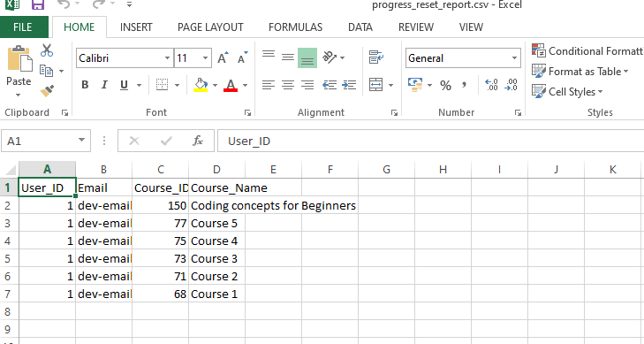The image size is (644, 344).
Task: Open the font size dropdown
Action: [x=205, y=58]
